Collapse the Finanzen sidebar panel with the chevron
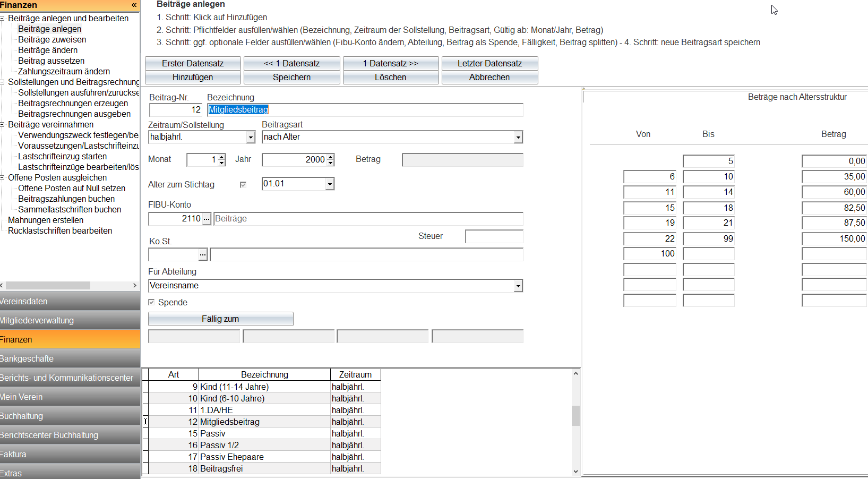Image resolution: width=868 pixels, height=479 pixels. [134, 5]
